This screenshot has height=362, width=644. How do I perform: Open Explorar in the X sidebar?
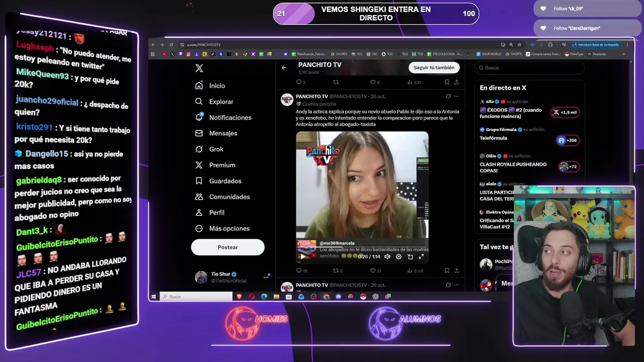[x=214, y=102]
